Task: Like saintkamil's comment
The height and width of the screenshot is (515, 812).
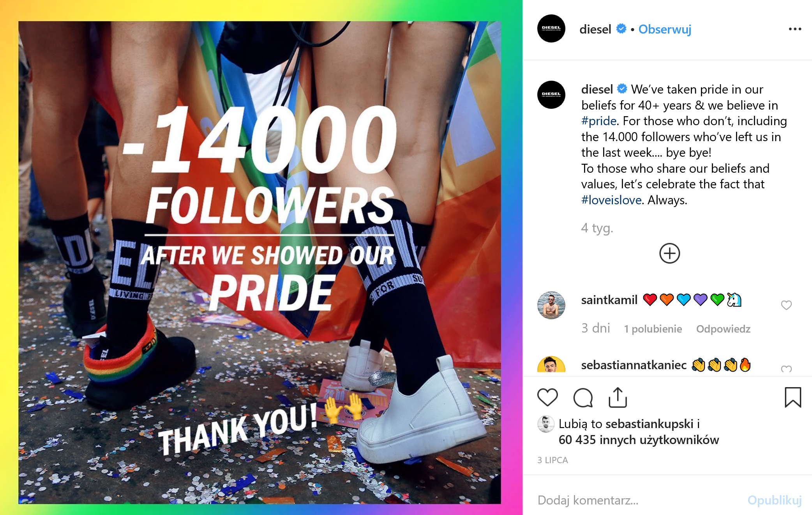Action: coord(786,305)
